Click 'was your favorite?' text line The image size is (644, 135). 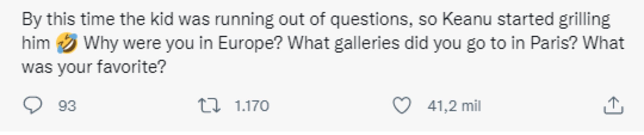pyautogui.click(x=94, y=67)
